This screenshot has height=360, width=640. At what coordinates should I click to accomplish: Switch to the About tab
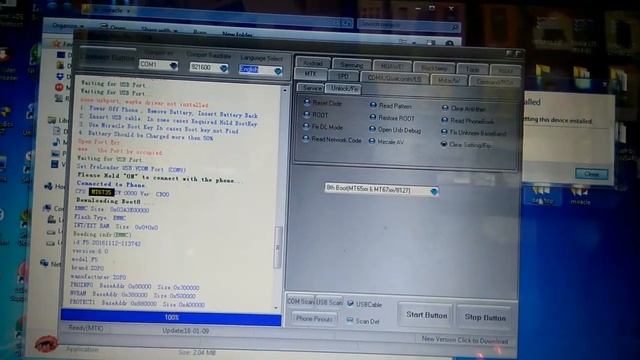[x=506, y=70]
